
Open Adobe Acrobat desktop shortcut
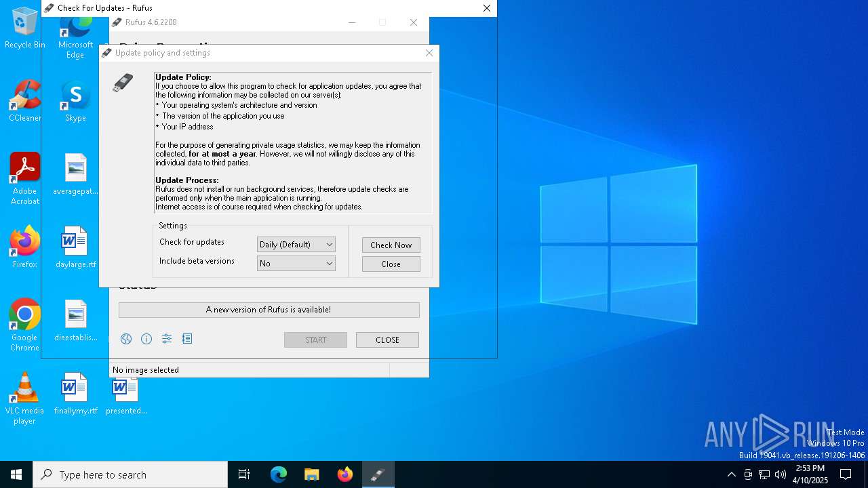point(25,179)
